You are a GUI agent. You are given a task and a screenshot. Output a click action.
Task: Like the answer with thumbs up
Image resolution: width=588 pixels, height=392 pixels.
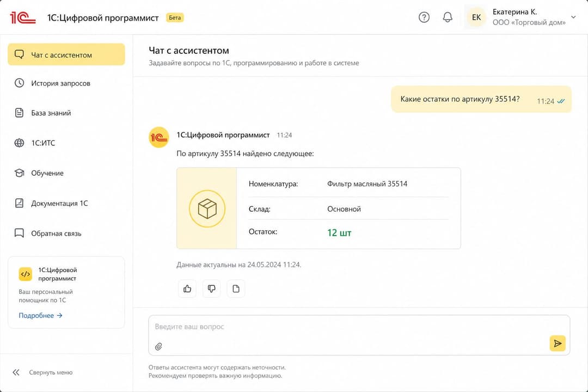pyautogui.click(x=187, y=289)
